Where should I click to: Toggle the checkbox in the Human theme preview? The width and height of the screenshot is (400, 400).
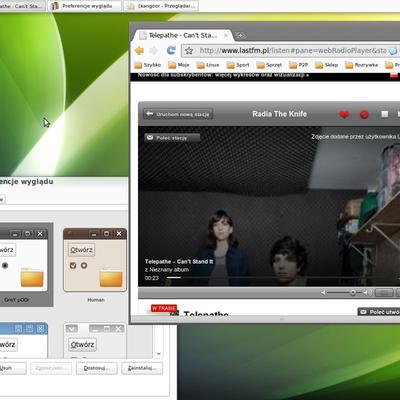[x=73, y=265]
